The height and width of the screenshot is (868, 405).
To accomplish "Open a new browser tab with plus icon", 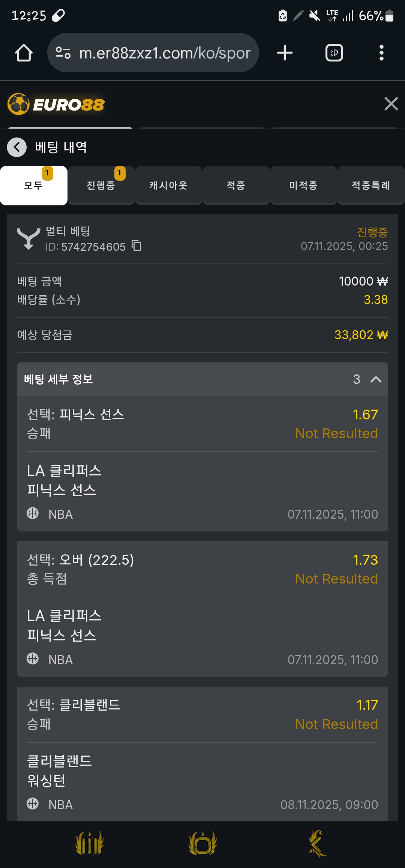I will [x=285, y=53].
